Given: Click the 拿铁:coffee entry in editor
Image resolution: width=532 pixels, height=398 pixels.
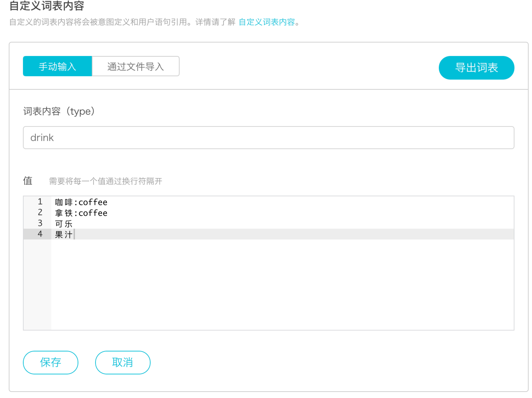Looking at the screenshot, I should 81,213.
